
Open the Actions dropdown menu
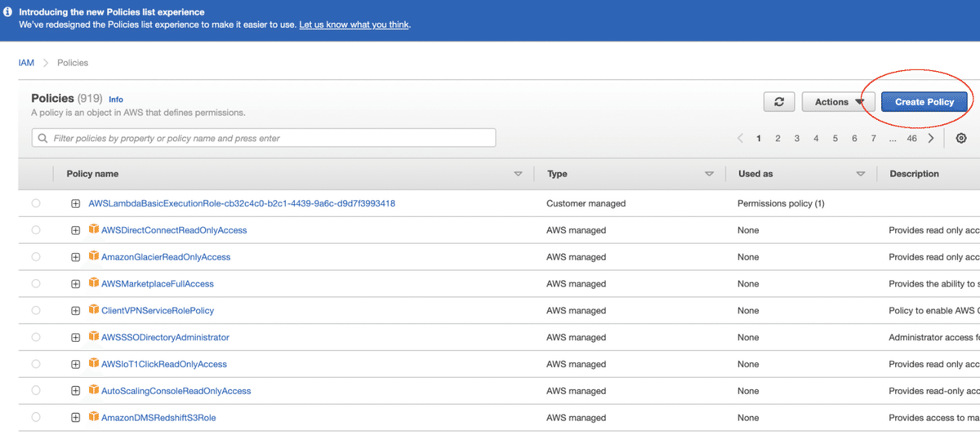(839, 102)
